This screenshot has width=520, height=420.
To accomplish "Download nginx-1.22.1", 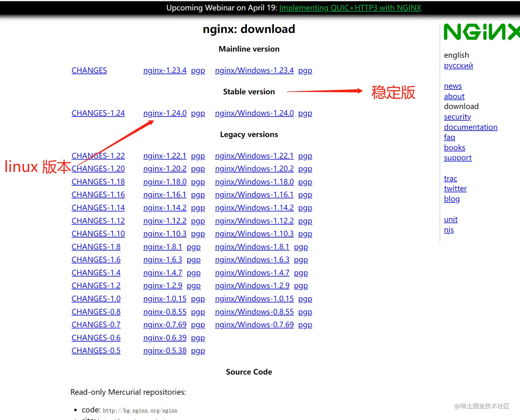I will point(165,156).
